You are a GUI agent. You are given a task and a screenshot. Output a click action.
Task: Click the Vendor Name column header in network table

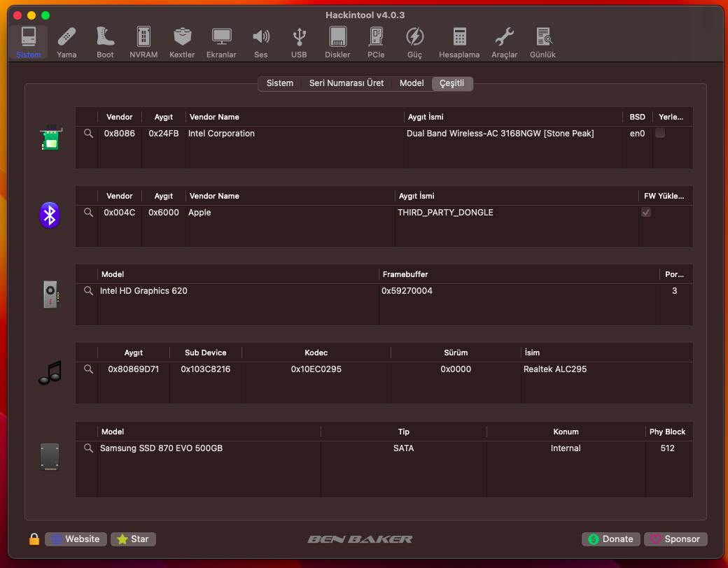pyautogui.click(x=214, y=118)
